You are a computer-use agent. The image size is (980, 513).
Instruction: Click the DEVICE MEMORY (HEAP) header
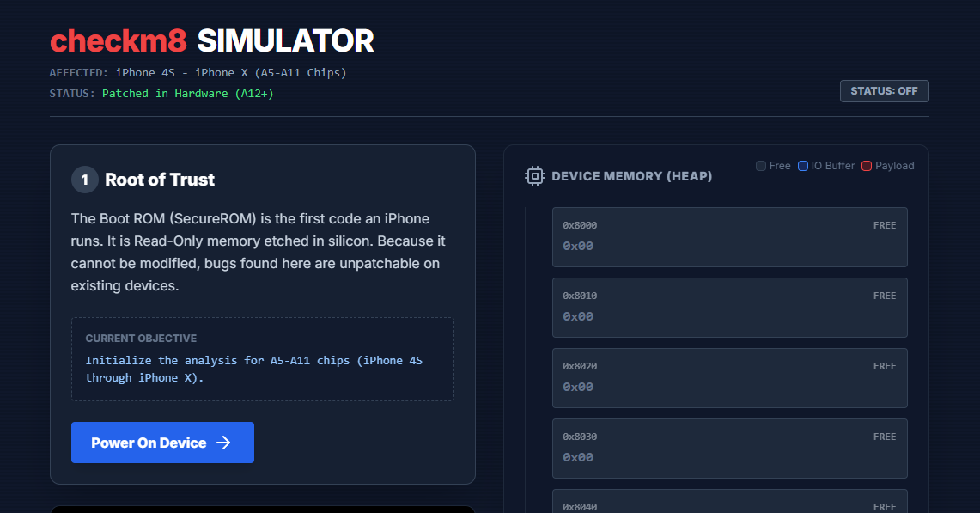click(x=631, y=176)
